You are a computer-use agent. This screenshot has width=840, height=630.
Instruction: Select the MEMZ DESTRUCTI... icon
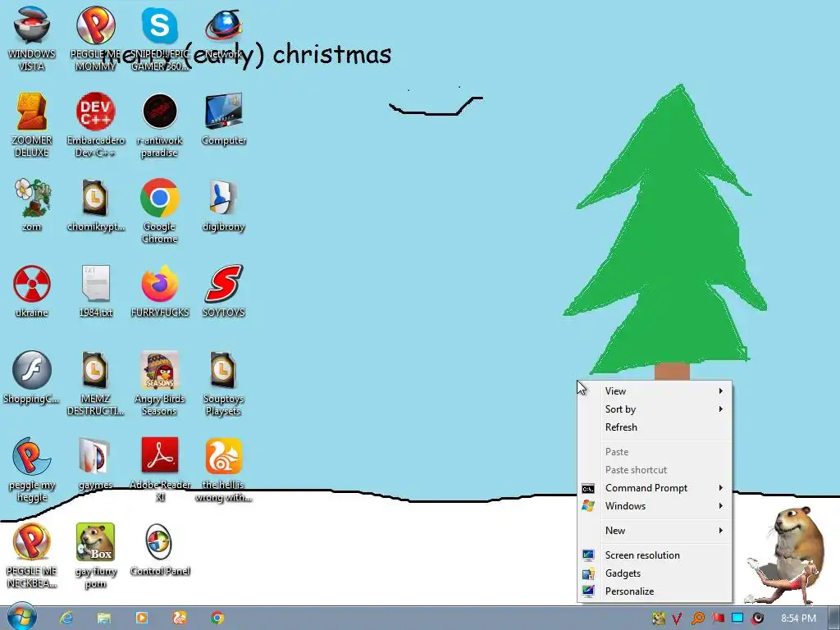[95, 384]
